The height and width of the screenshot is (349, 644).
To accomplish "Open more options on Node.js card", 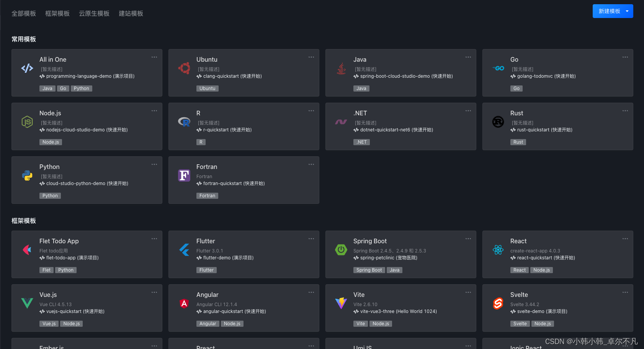I will 154,111.
